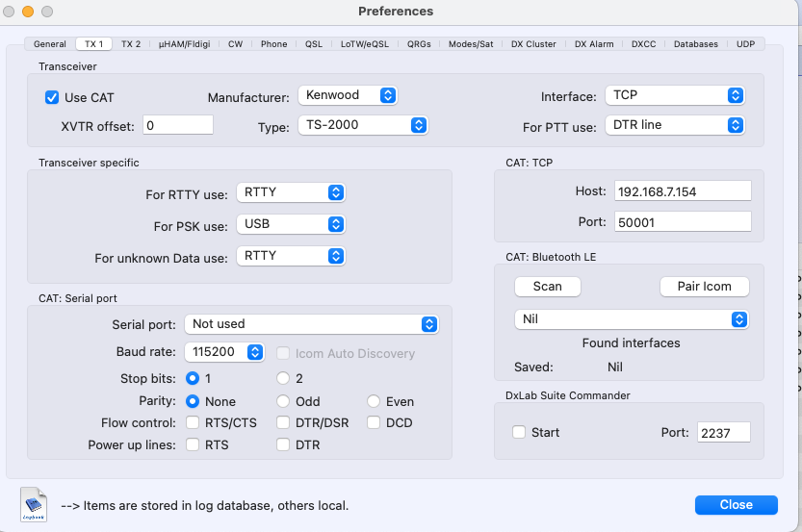The height and width of the screenshot is (532, 802).
Task: Open the Baud rate 115200 dropdown
Action: click(x=225, y=353)
